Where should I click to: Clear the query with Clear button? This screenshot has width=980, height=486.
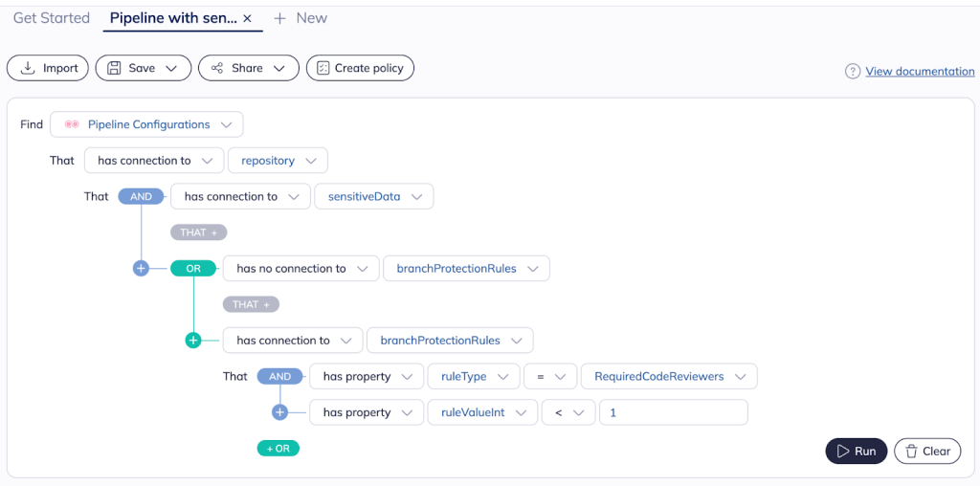pos(926,452)
